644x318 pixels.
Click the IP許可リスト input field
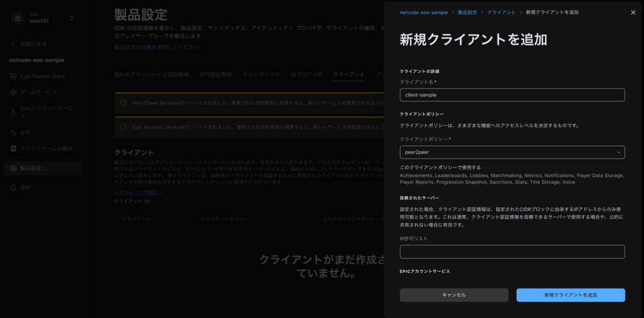tap(511, 251)
